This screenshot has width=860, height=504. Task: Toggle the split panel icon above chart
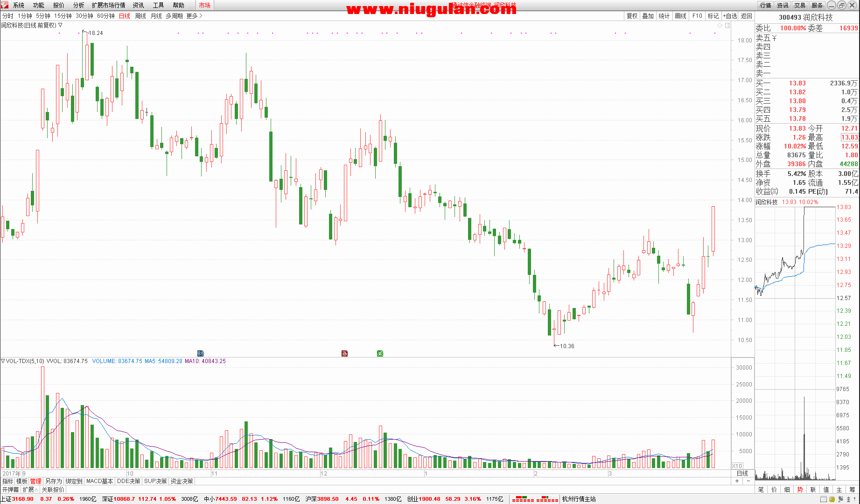point(727,26)
